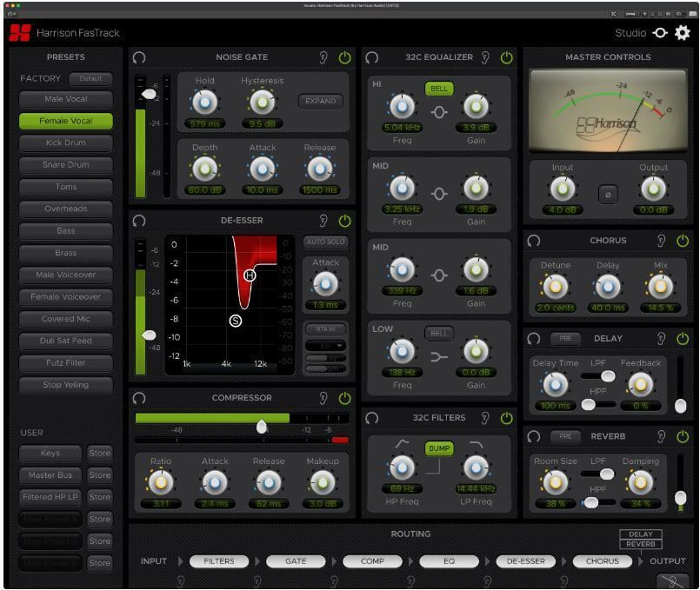
Task: Store preset next to Keys
Action: tap(100, 453)
